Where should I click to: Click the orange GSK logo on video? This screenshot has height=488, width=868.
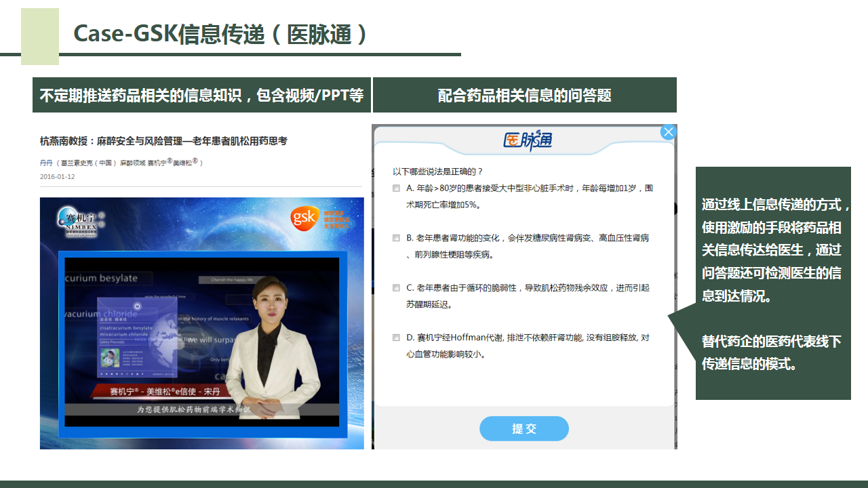[x=304, y=217]
